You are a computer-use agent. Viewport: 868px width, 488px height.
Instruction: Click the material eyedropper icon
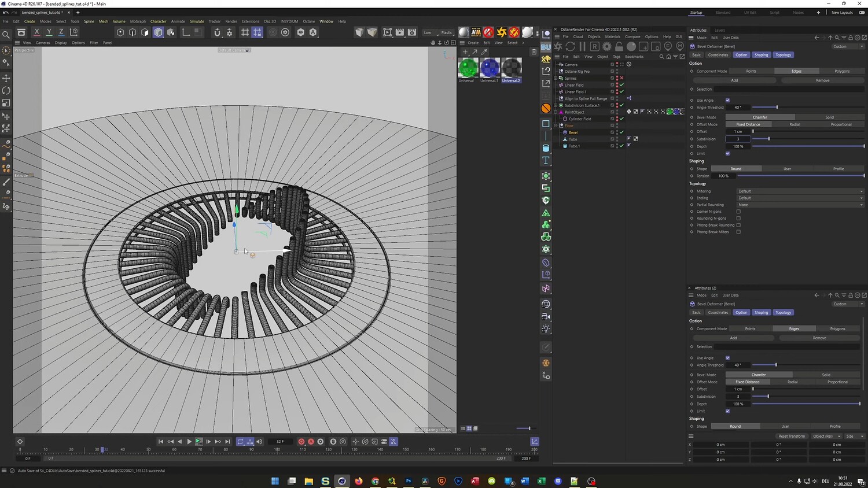pos(484,52)
